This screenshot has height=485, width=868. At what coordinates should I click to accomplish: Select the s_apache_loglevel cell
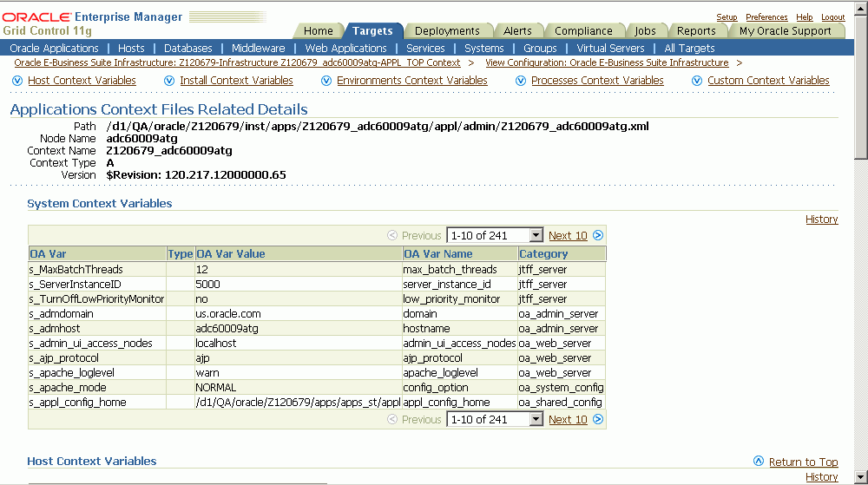point(97,373)
